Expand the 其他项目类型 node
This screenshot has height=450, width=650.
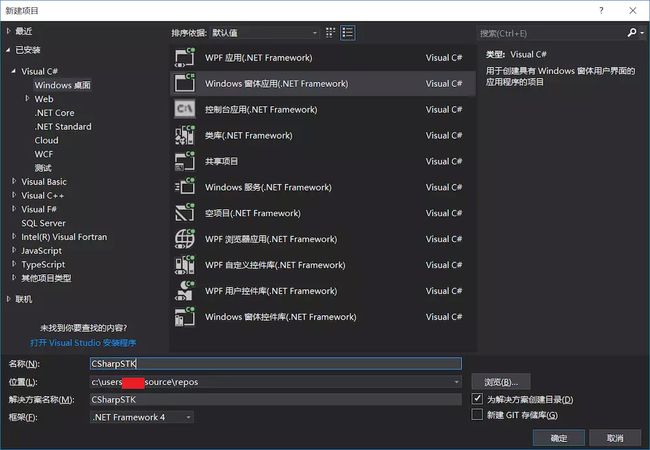pos(14,278)
